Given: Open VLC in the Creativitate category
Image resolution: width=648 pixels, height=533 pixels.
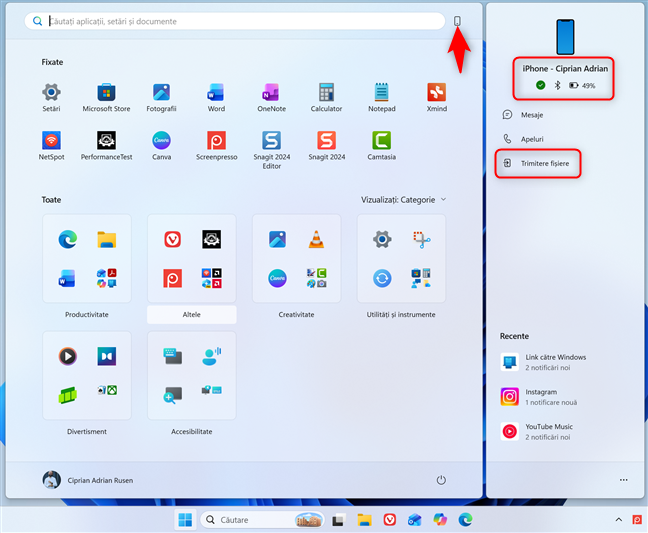Looking at the screenshot, I should click(316, 239).
